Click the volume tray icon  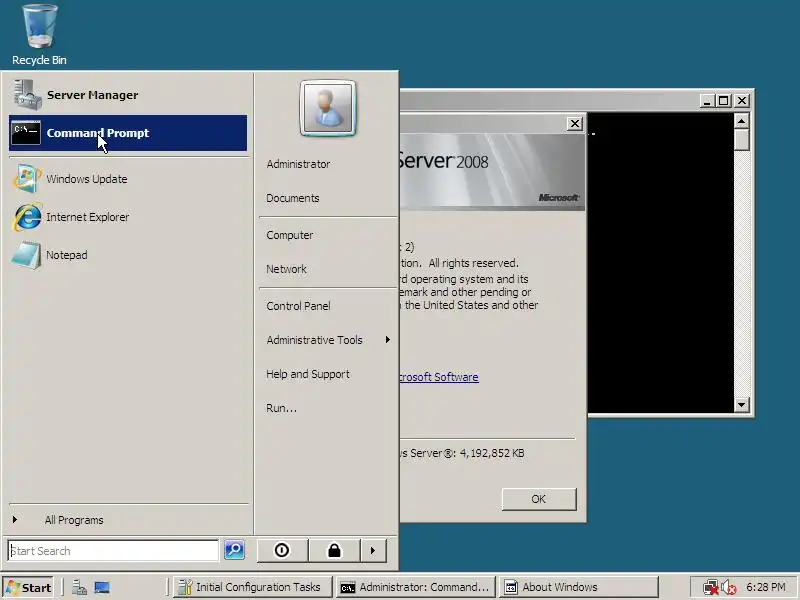[x=729, y=588]
